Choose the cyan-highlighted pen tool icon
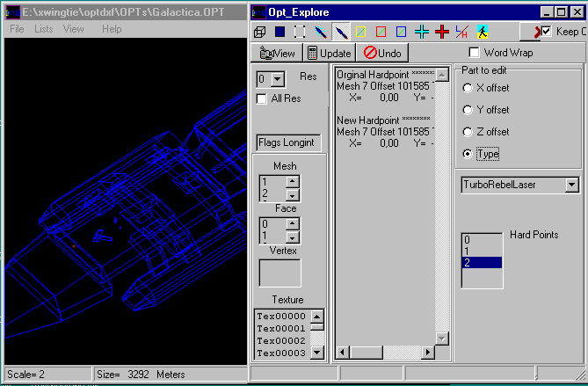The width and height of the screenshot is (588, 386). [320, 33]
